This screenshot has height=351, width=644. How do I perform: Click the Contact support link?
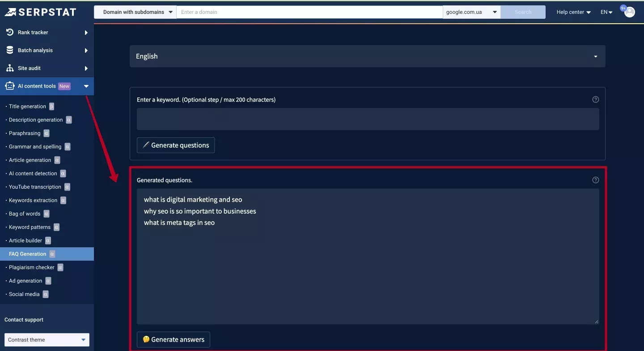click(x=24, y=320)
